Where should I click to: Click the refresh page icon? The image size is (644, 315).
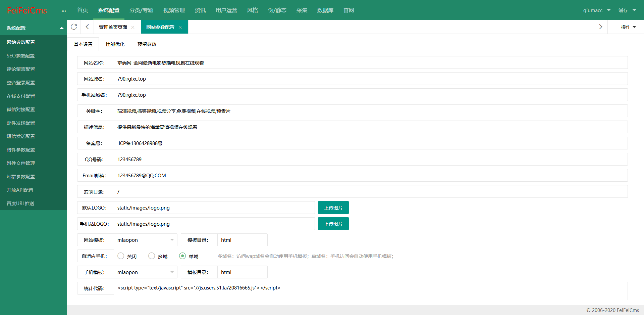click(74, 27)
